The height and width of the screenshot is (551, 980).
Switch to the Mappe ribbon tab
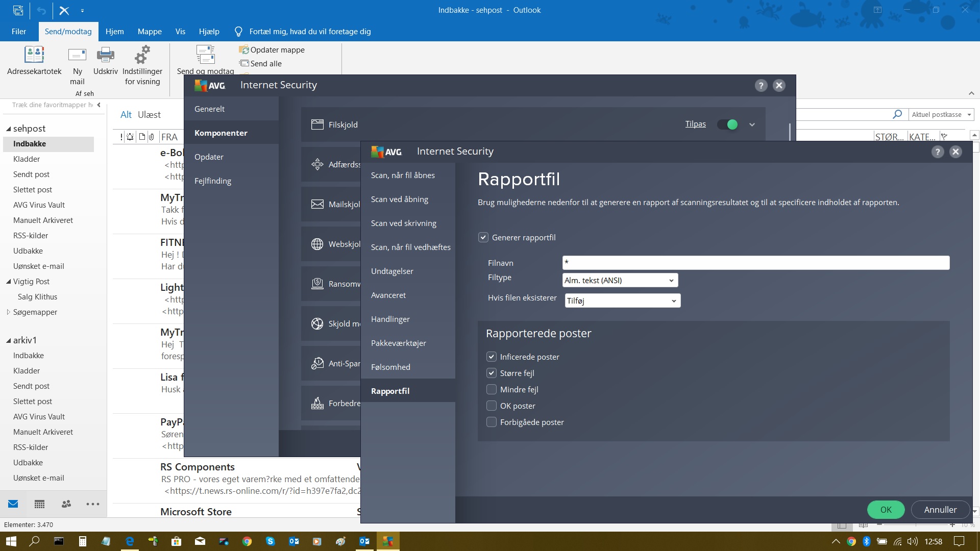click(x=150, y=31)
